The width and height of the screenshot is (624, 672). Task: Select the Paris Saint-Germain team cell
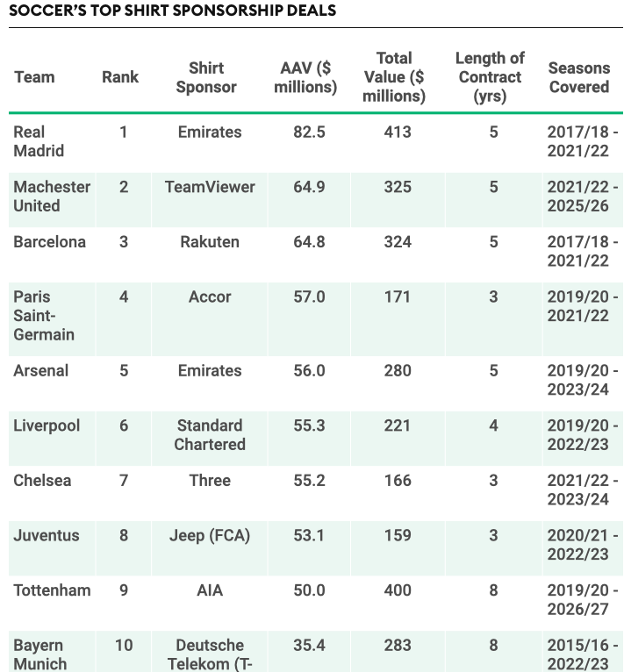[x=44, y=316]
